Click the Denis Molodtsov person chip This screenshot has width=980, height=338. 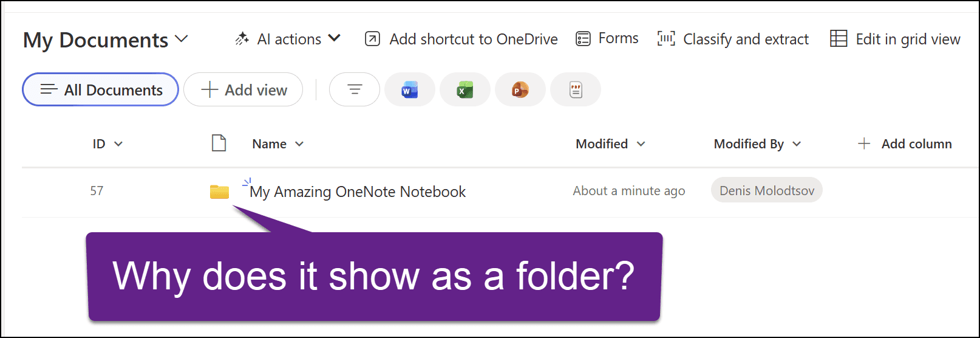tap(767, 190)
